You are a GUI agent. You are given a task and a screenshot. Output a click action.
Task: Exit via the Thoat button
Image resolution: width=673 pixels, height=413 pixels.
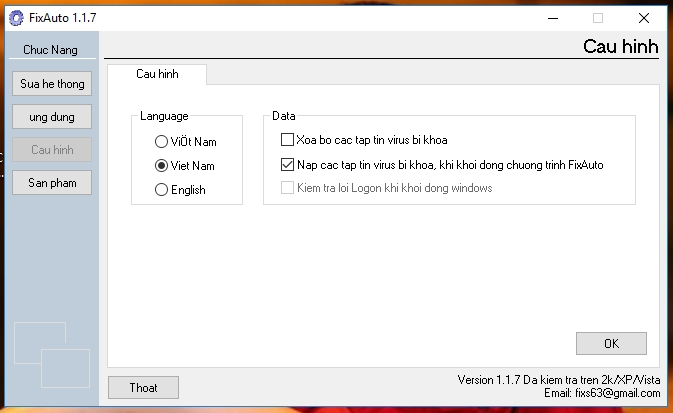(143, 388)
